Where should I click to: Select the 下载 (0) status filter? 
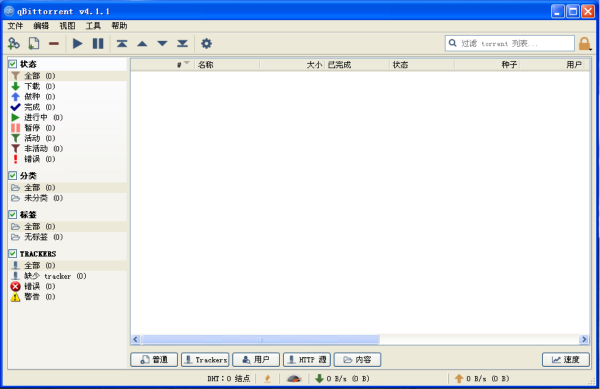[67, 86]
